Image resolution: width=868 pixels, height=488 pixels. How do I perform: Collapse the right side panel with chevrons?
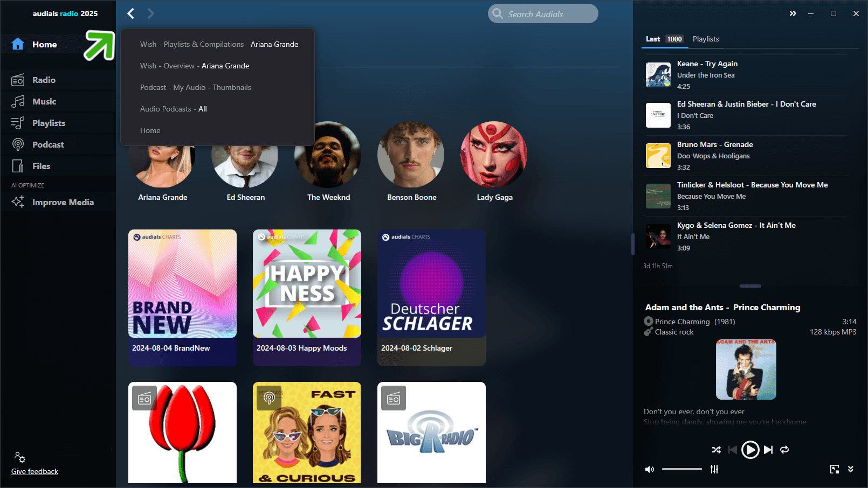tap(793, 13)
